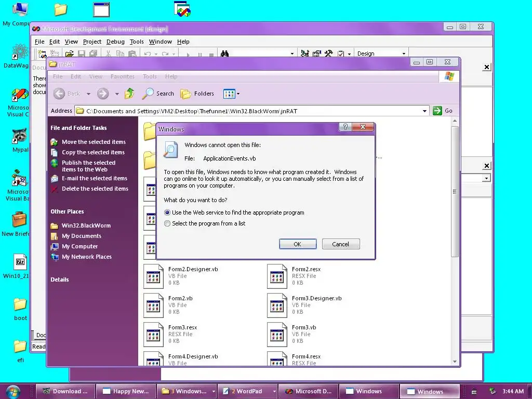
Task: Open My Documents in Other Places
Action: point(82,236)
